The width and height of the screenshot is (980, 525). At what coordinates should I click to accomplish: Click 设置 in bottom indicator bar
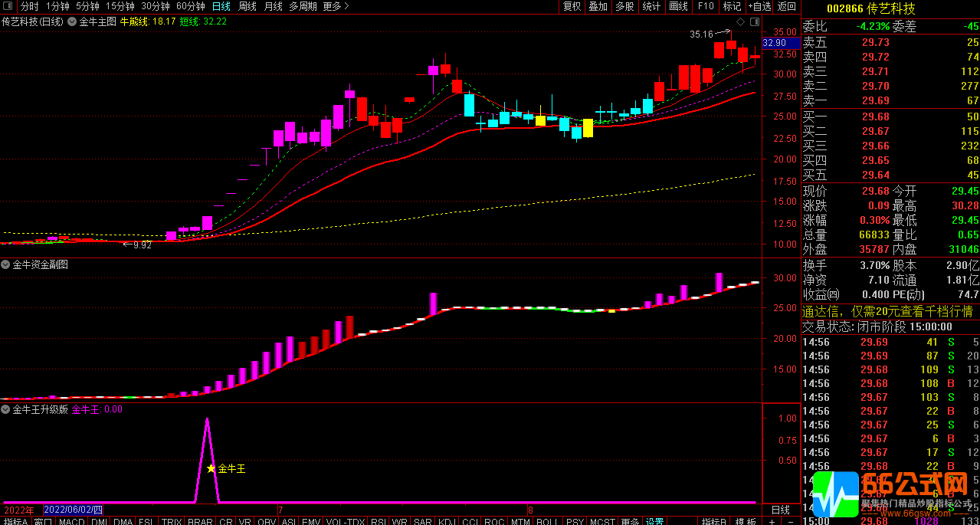(x=654, y=521)
